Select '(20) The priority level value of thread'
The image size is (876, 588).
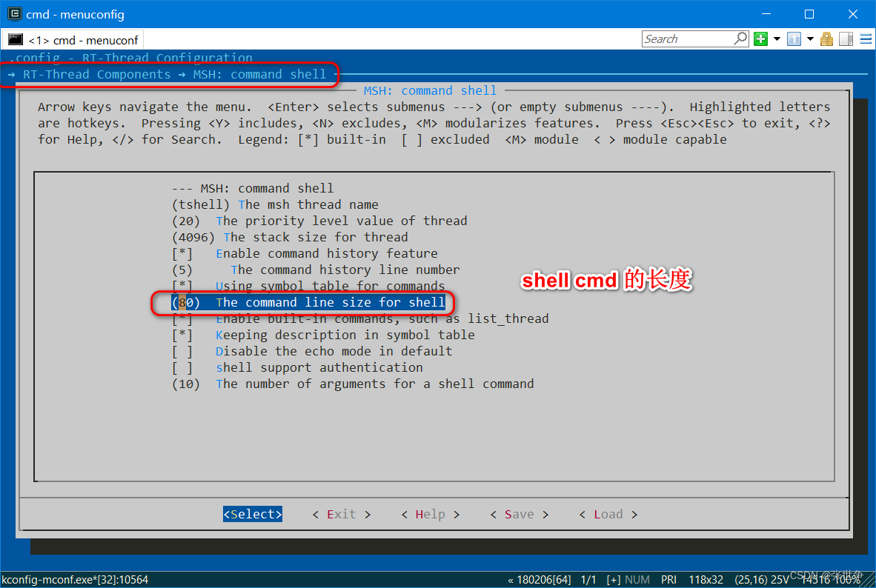319,221
